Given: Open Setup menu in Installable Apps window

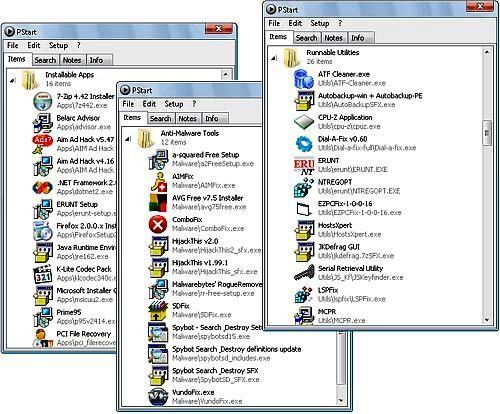Looking at the screenshot, I should pyautogui.click(x=58, y=46).
